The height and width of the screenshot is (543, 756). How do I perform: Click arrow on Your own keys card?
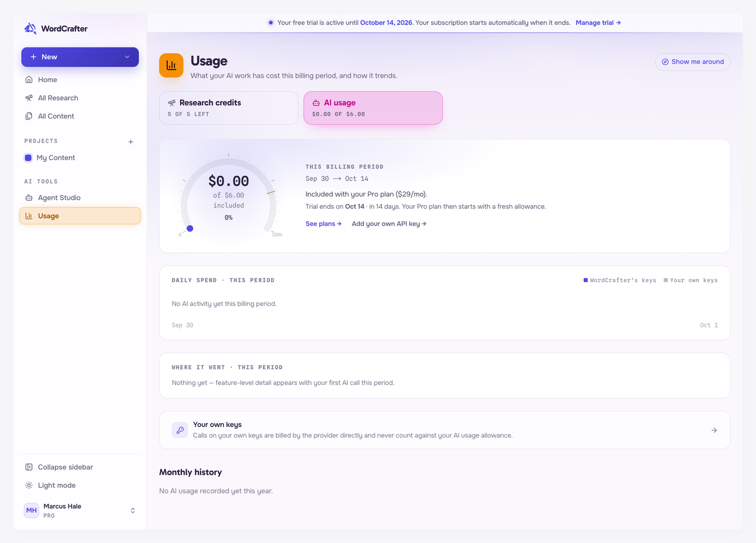coord(714,430)
